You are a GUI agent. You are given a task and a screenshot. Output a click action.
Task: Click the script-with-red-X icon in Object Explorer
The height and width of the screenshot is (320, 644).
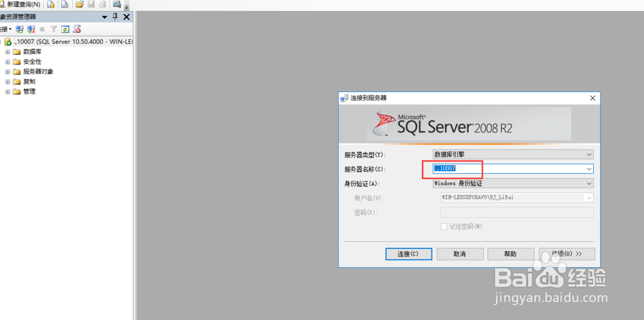pos(77,29)
